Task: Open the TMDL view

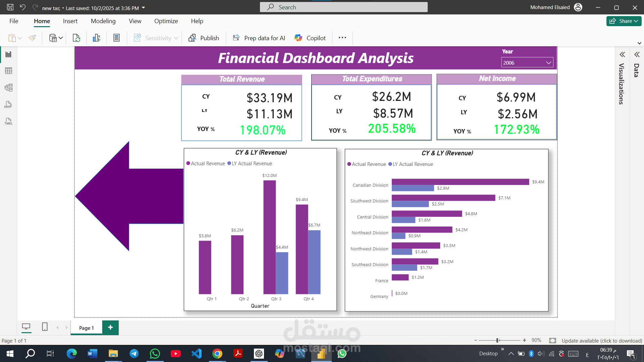Action: tap(8, 121)
